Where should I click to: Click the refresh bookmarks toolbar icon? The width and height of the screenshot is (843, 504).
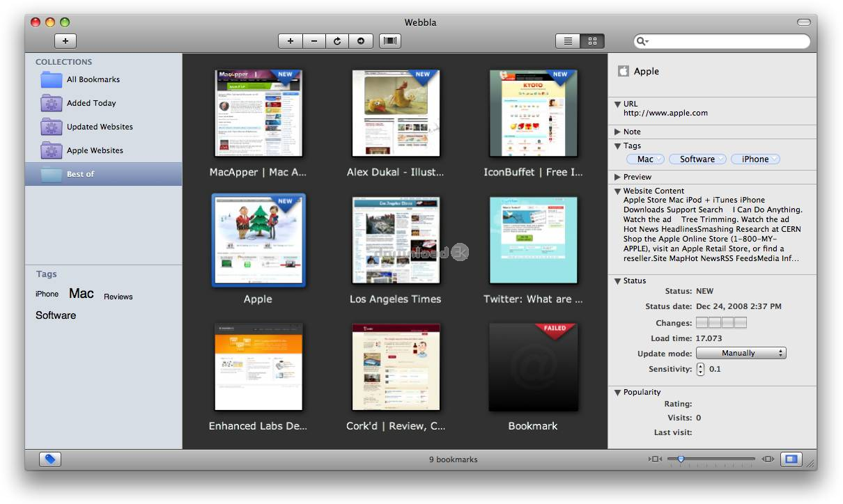click(337, 41)
